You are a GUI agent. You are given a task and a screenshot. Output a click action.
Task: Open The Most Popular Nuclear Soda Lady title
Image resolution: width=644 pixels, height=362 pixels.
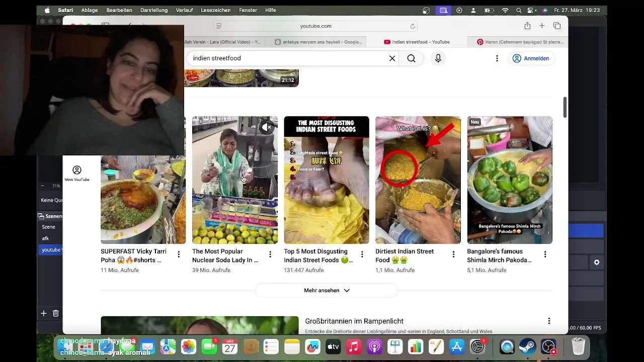pyautogui.click(x=225, y=255)
